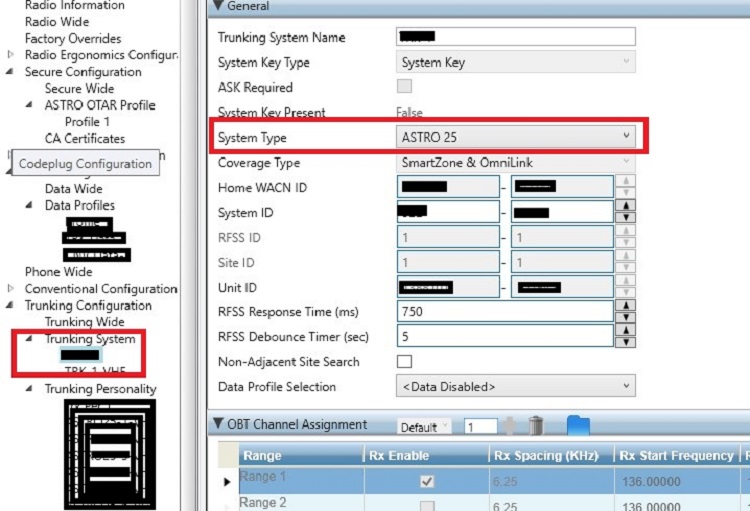Collapse OBT Channel Assignment section triangle
750x511 pixels.
pos(218,425)
